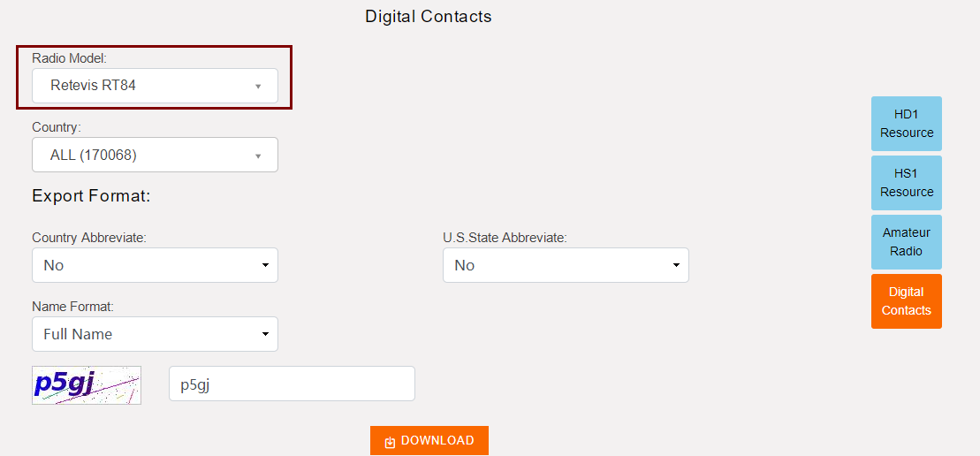Go to the HD1 Resource tab

tap(907, 124)
